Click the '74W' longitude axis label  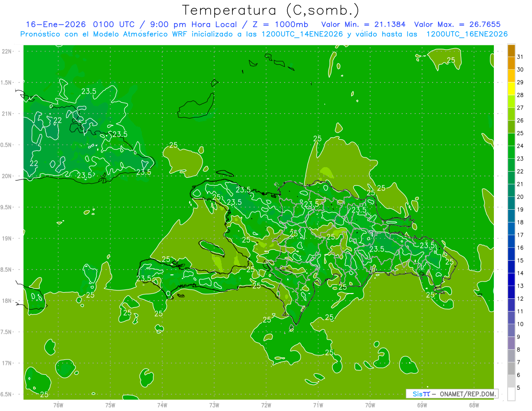coord(162,405)
